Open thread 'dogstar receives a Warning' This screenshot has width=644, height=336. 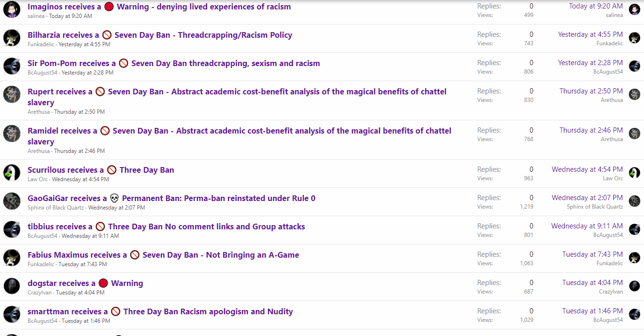(x=85, y=283)
